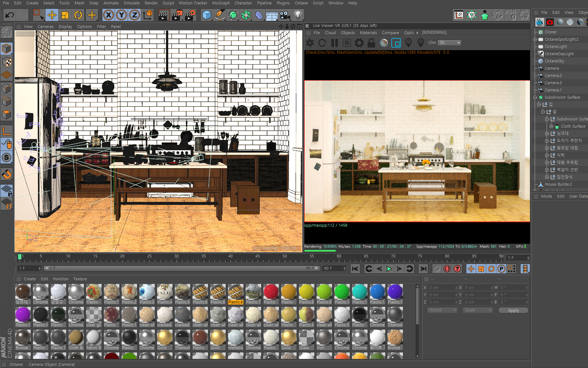This screenshot has height=368, width=588.
Task: Click frame 50 on timeline ruler
Action: pos(285,257)
